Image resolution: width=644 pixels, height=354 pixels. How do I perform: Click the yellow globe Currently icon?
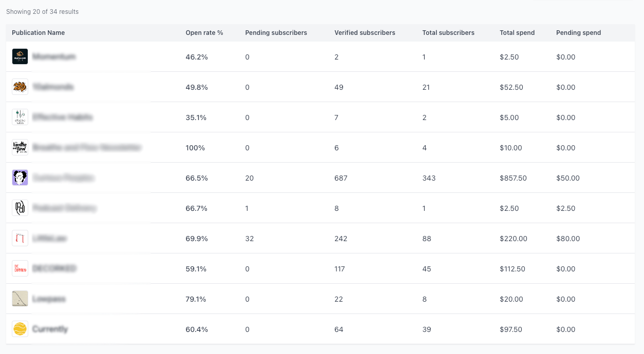[x=20, y=329]
